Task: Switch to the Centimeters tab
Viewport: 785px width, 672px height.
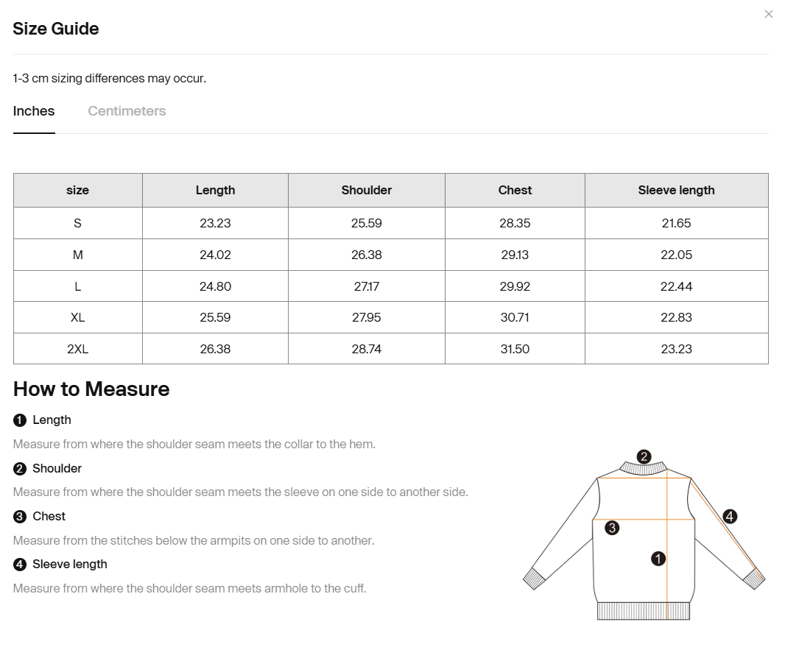Action: click(x=127, y=111)
